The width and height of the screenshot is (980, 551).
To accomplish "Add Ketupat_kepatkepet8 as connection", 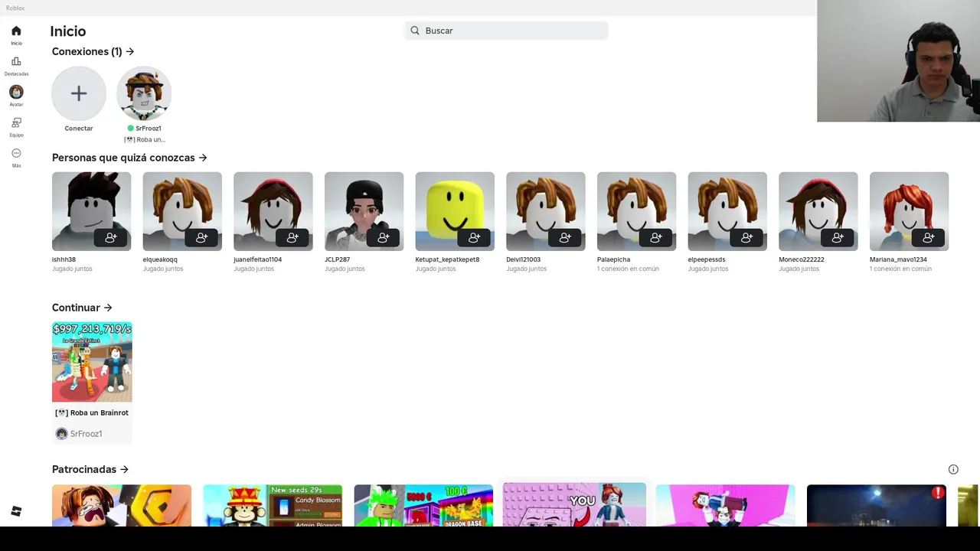I will [x=474, y=238].
